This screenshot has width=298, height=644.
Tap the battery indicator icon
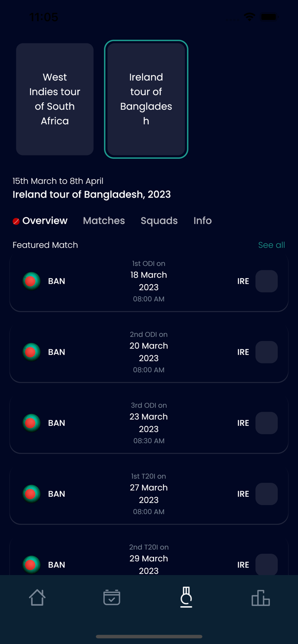pos(269,17)
